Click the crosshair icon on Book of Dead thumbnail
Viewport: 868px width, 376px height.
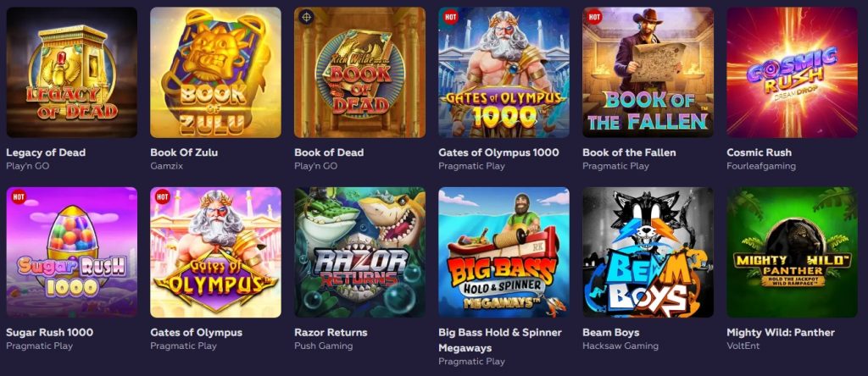click(306, 17)
